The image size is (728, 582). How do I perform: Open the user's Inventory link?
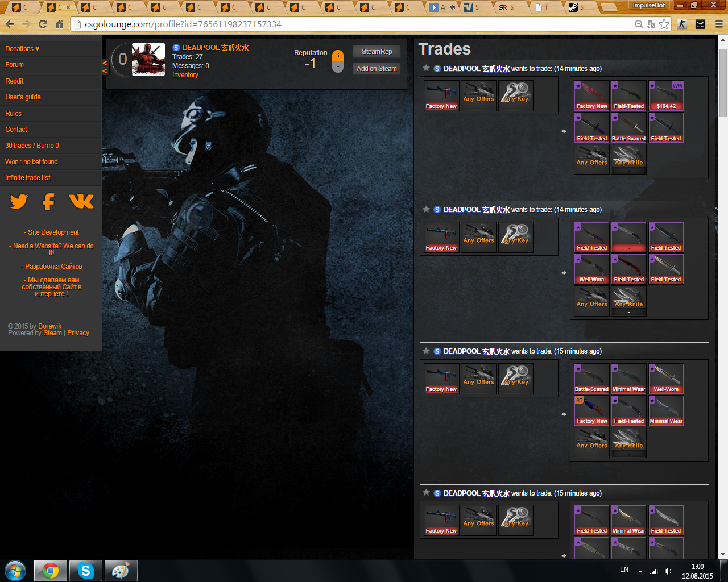(x=185, y=75)
